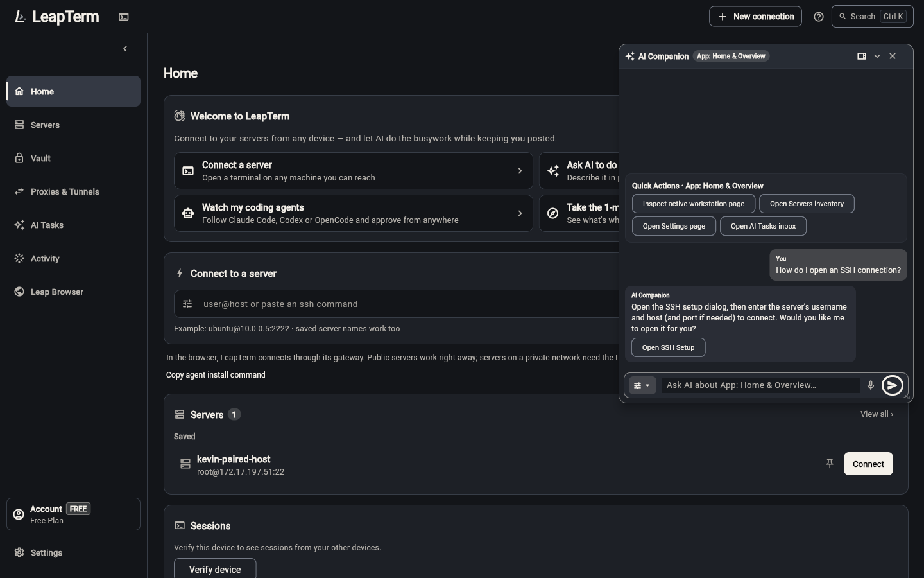Open the help question mark icon
This screenshot has height=578, width=924.
point(819,17)
